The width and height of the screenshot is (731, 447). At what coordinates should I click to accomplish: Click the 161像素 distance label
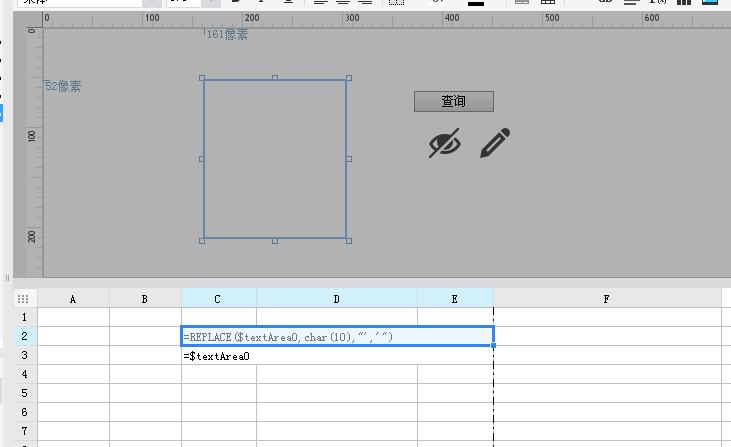(x=227, y=34)
